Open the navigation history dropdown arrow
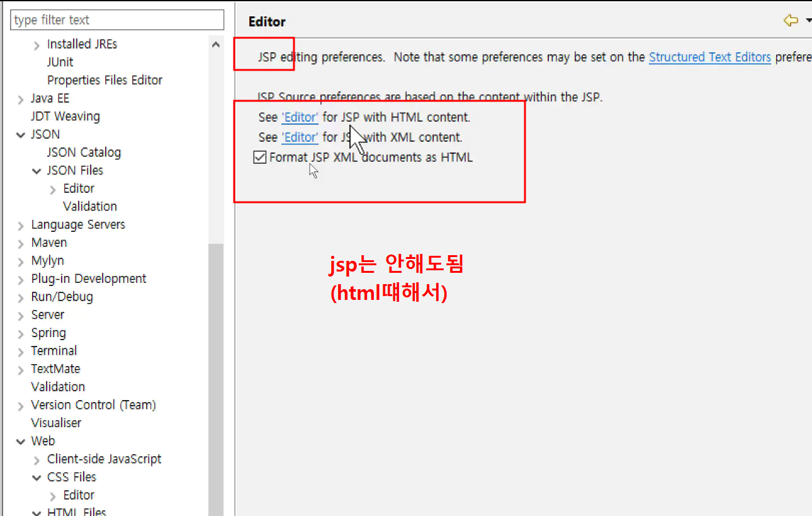This screenshot has width=812, height=516. [808, 21]
